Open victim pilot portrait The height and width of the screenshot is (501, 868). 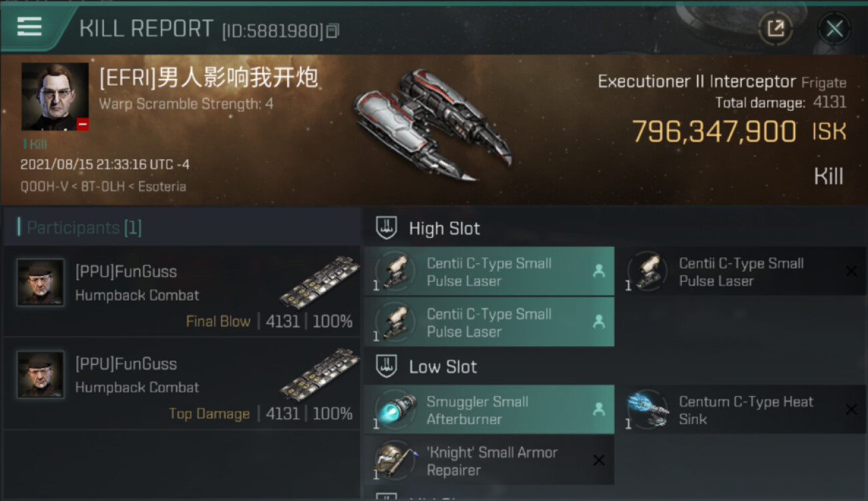point(55,97)
